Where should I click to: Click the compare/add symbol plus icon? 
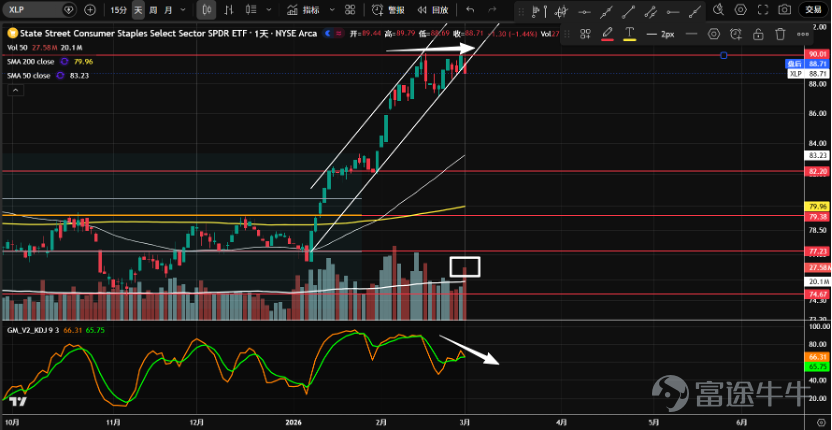tap(90, 10)
